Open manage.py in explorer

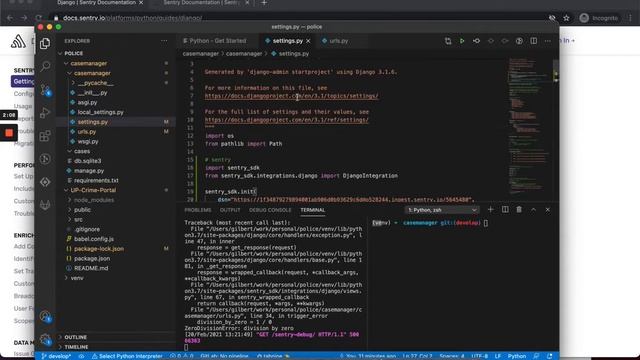(89, 171)
